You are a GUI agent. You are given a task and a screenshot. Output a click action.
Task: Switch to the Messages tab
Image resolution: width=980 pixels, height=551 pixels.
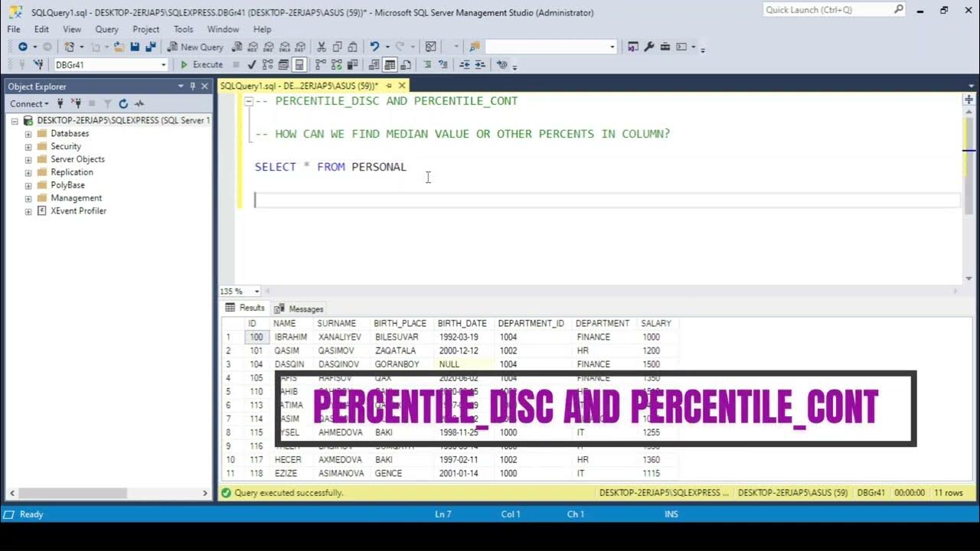[299, 309]
